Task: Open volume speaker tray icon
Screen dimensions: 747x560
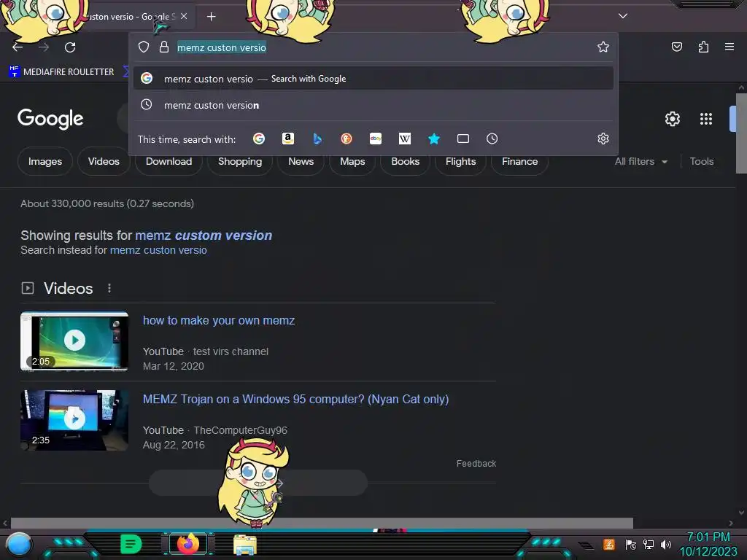Action: pyautogui.click(x=665, y=544)
